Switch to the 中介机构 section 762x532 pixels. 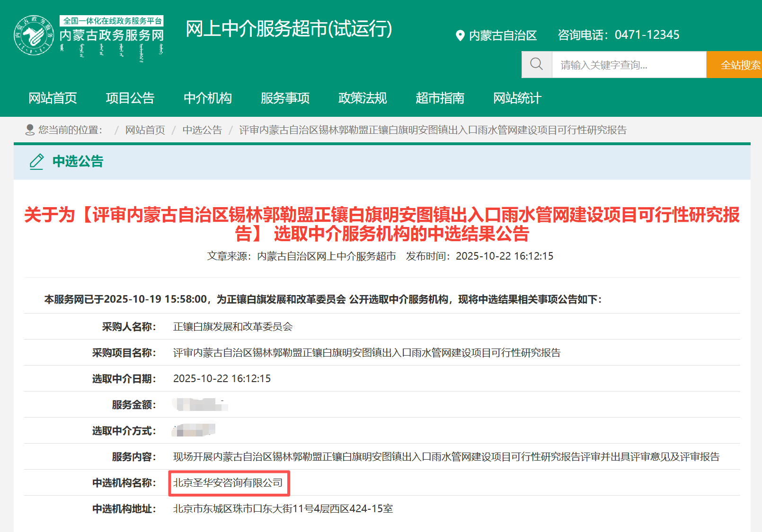pyautogui.click(x=207, y=98)
